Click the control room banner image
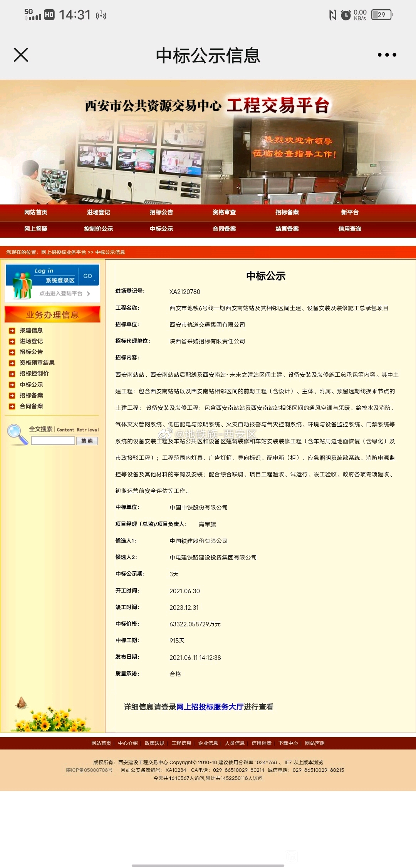 click(x=208, y=142)
